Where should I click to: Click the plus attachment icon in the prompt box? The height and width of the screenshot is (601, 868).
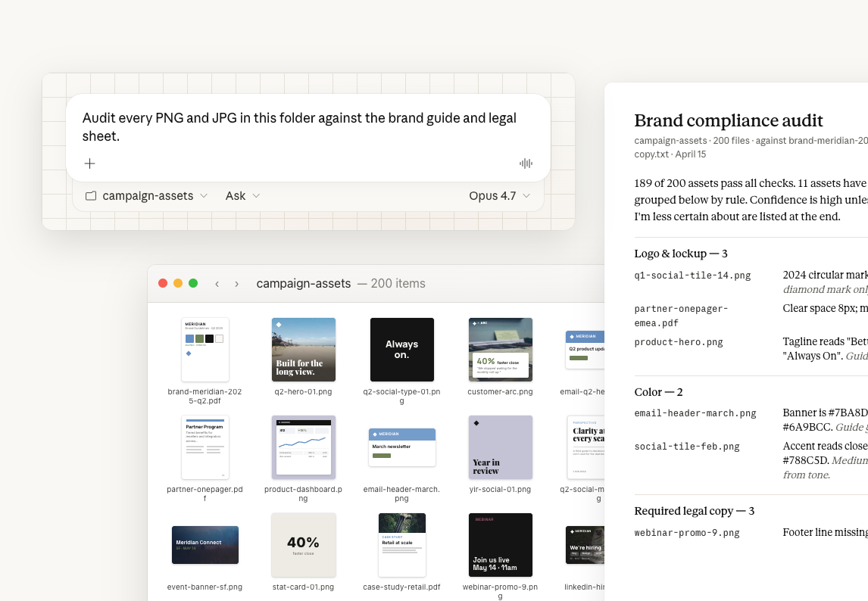coord(89,163)
